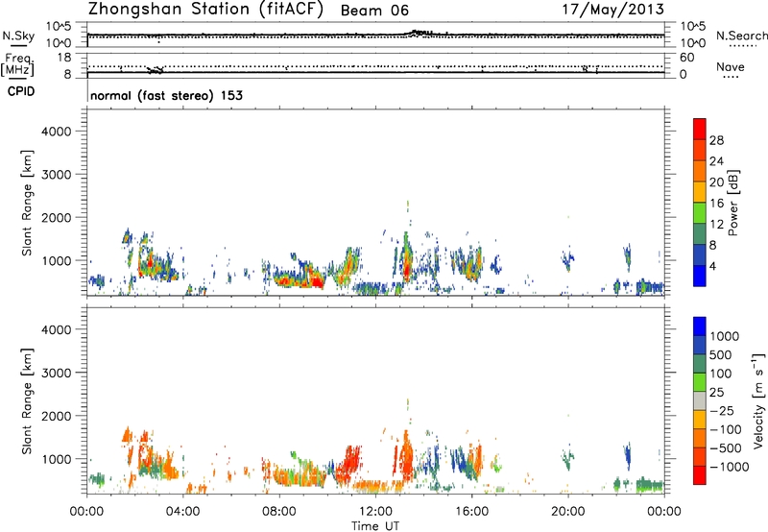Screen dimensions: 768x532
Task: Click the dotted line sample under Nave
Action: click(x=731, y=77)
